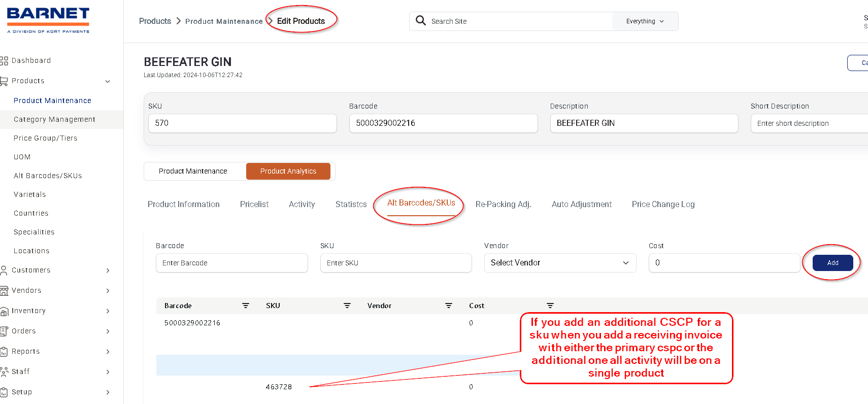This screenshot has width=868, height=404.
Task: Go to Products breadcrumb
Action: coord(155,21)
